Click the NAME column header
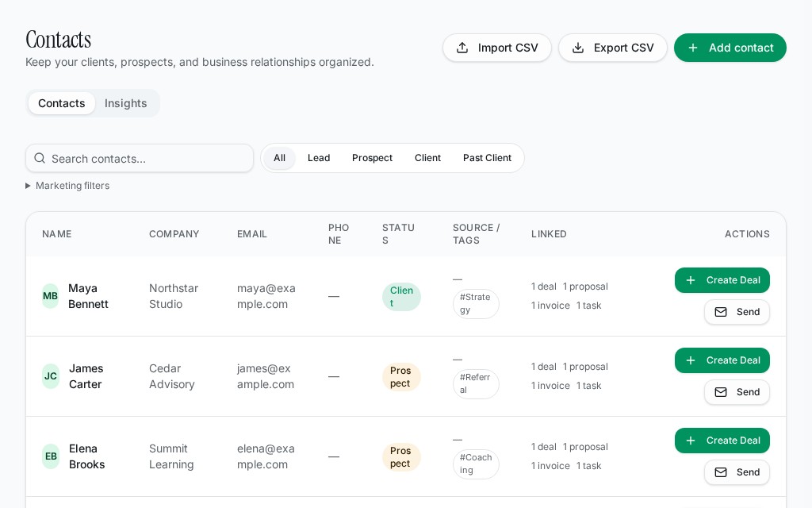This screenshot has height=508, width=812. 57,234
